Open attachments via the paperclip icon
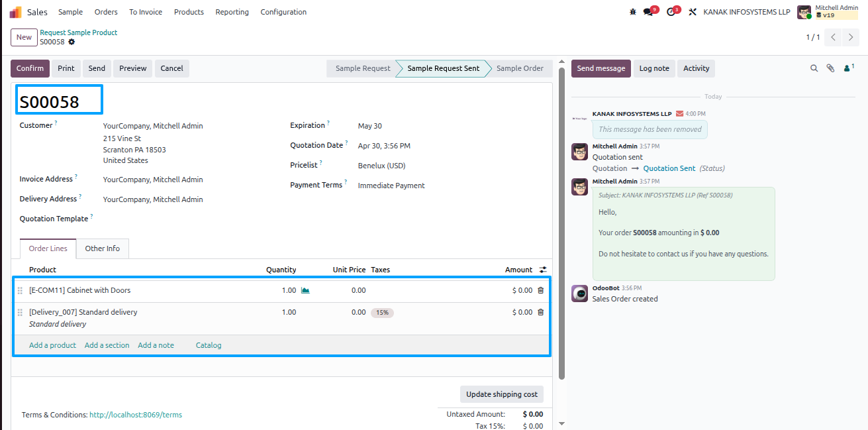 pyautogui.click(x=830, y=68)
